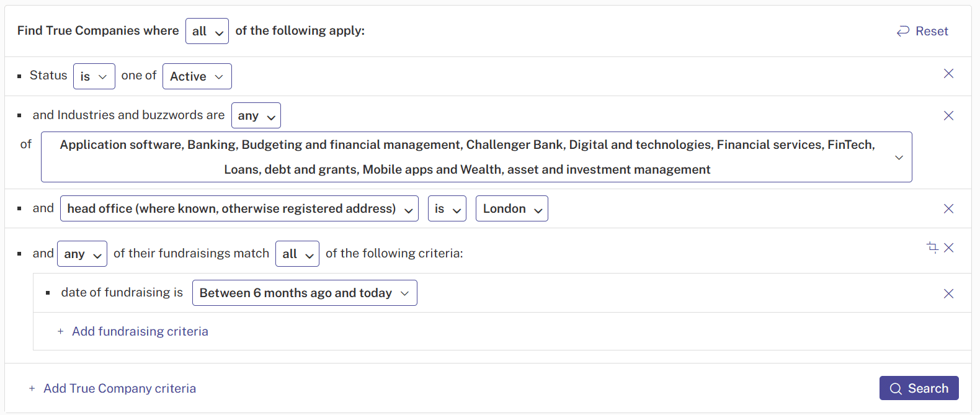The image size is (980, 415).
Task: Delete the fundraisings criteria group
Action: (x=948, y=248)
